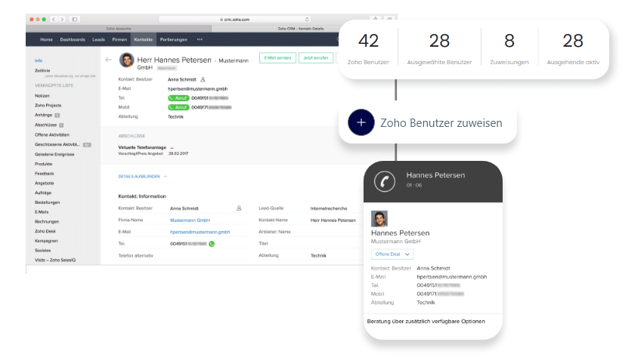Open Visits – Zoho SalesIQ in the sidebar
The image size is (644, 361).
pyautogui.click(x=55, y=260)
